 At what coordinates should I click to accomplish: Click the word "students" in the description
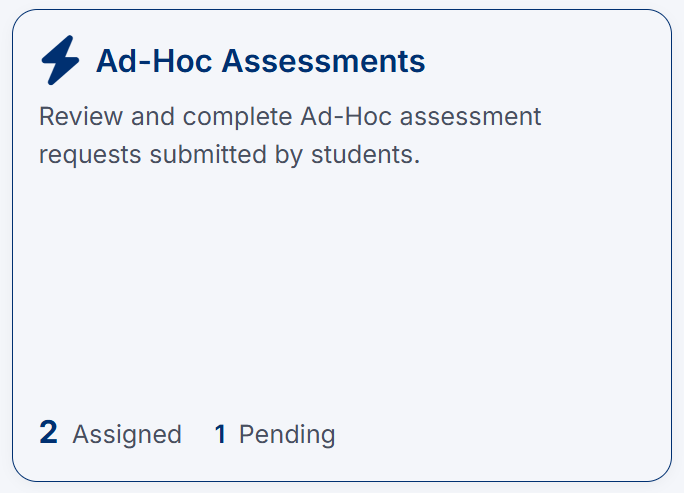[367, 155]
